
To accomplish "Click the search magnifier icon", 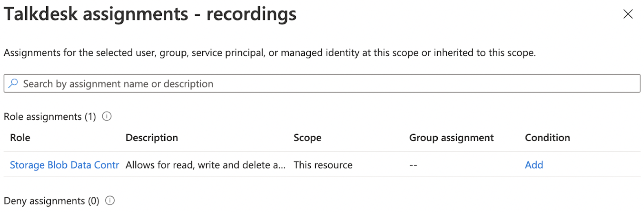I will click(x=13, y=83).
